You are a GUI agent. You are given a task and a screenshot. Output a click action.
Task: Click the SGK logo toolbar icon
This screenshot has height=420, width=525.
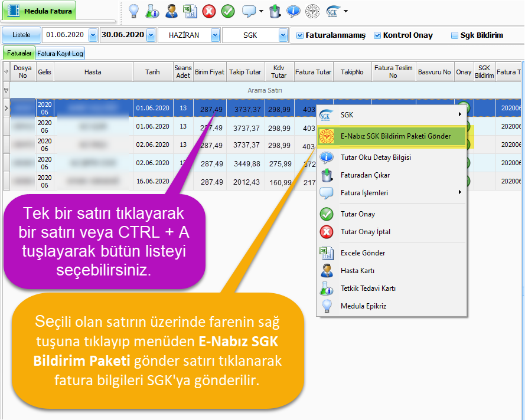(x=333, y=11)
